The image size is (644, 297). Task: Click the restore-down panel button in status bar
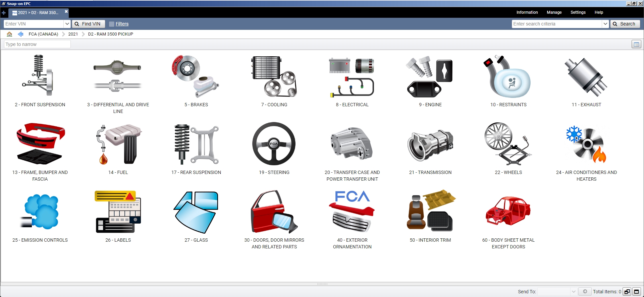[627, 292]
